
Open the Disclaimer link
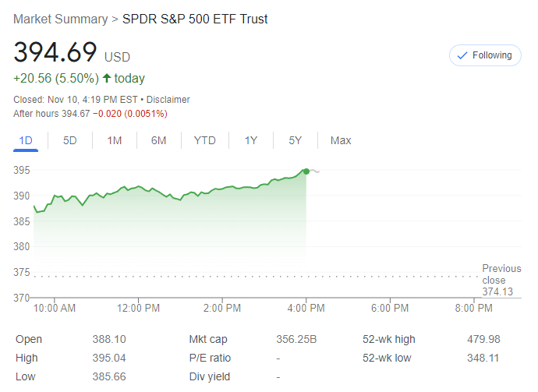pyautogui.click(x=167, y=100)
